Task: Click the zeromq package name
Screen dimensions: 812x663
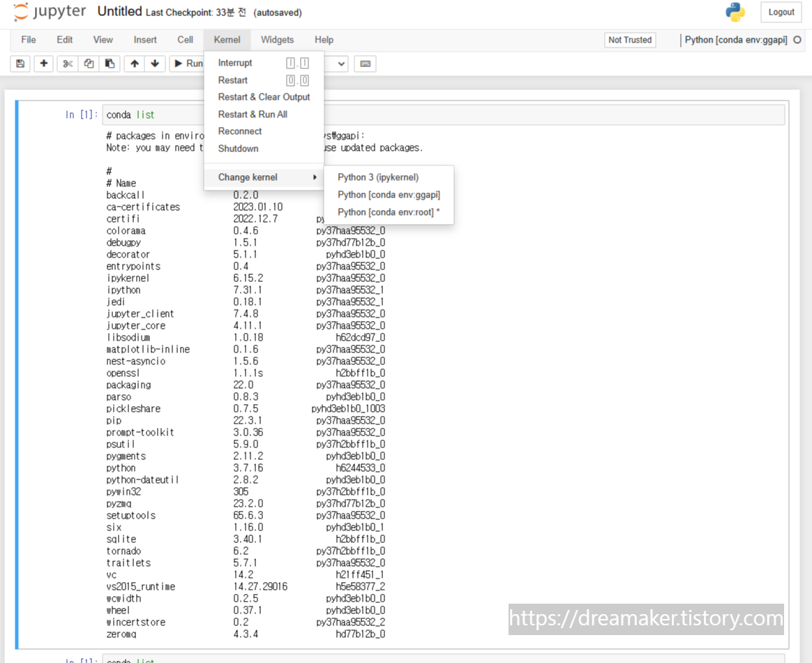Action: [121, 634]
